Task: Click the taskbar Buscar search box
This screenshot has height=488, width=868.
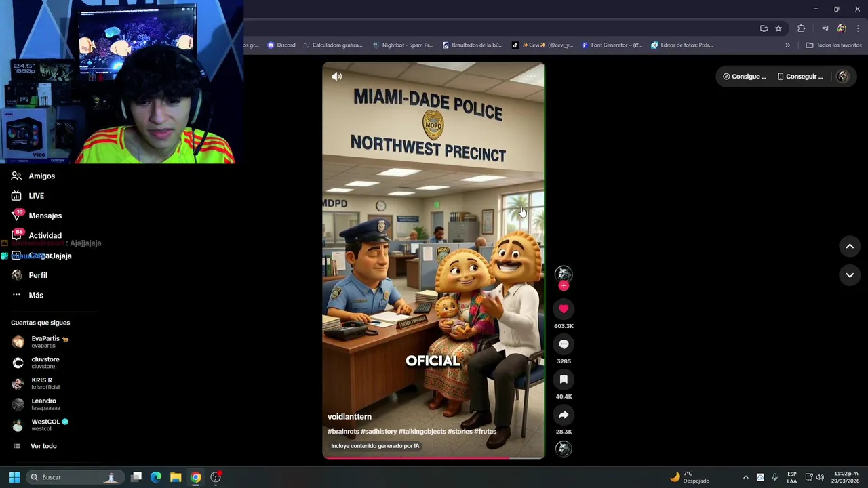Action: point(75,477)
